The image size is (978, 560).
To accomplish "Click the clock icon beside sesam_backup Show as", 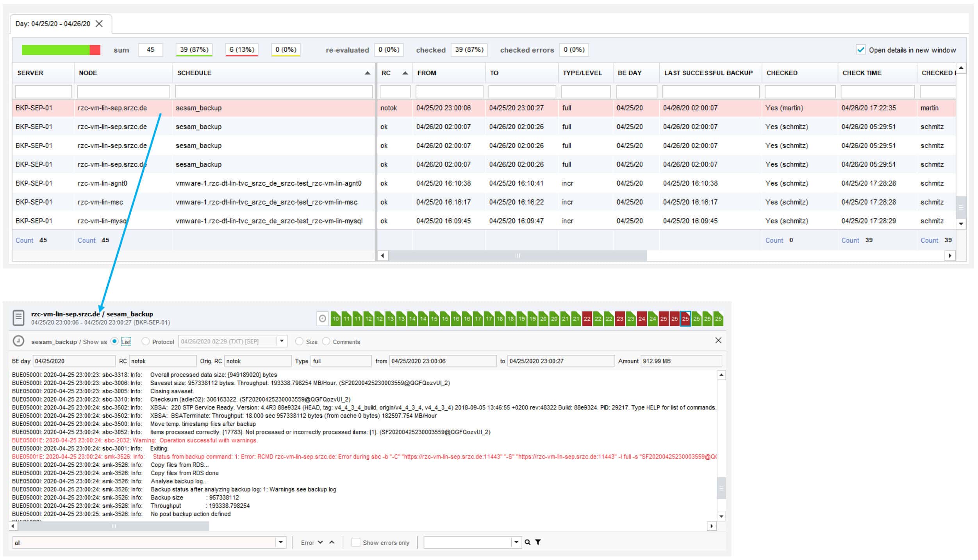I will [18, 341].
